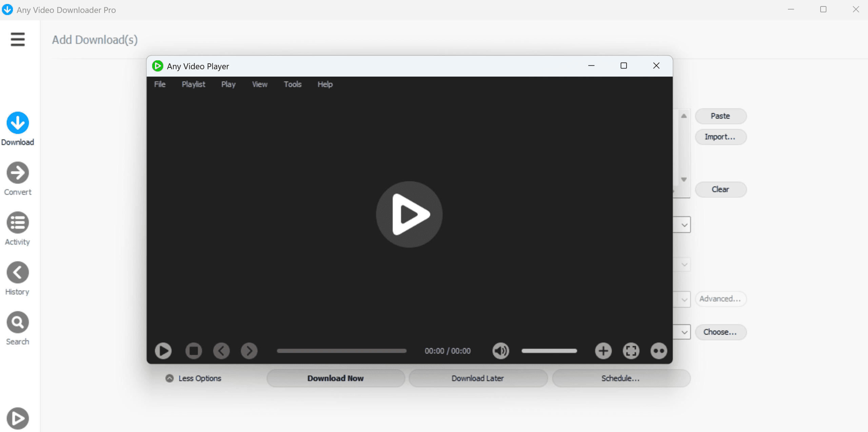Go to the previous track in the player

[221, 351]
